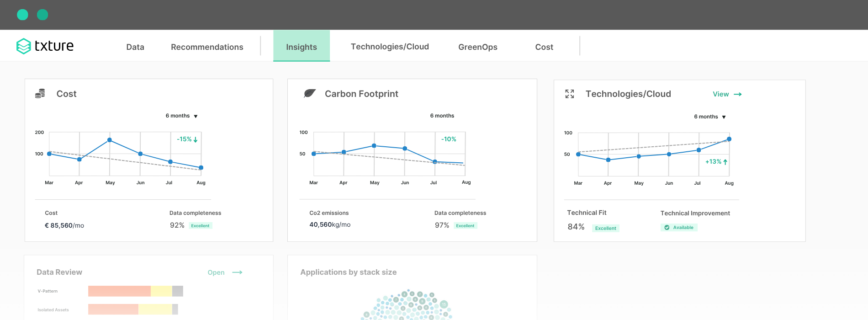
Task: Click the View link on Technologies/Cloud card
Action: click(x=720, y=94)
